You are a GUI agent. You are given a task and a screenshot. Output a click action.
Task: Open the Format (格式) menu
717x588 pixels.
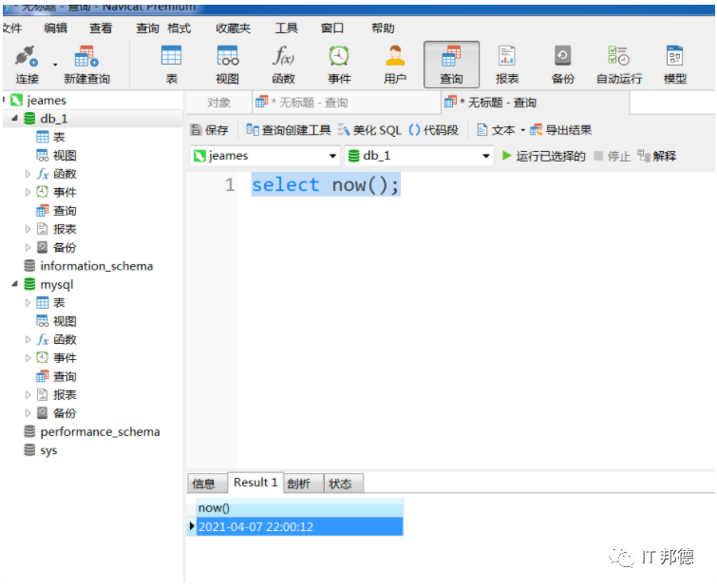(x=179, y=28)
